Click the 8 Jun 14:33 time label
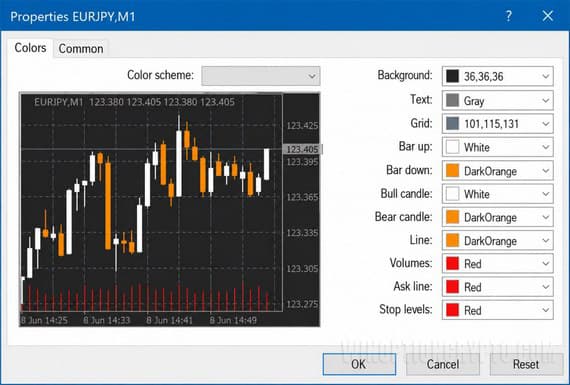This screenshot has width=570, height=385. click(x=107, y=320)
